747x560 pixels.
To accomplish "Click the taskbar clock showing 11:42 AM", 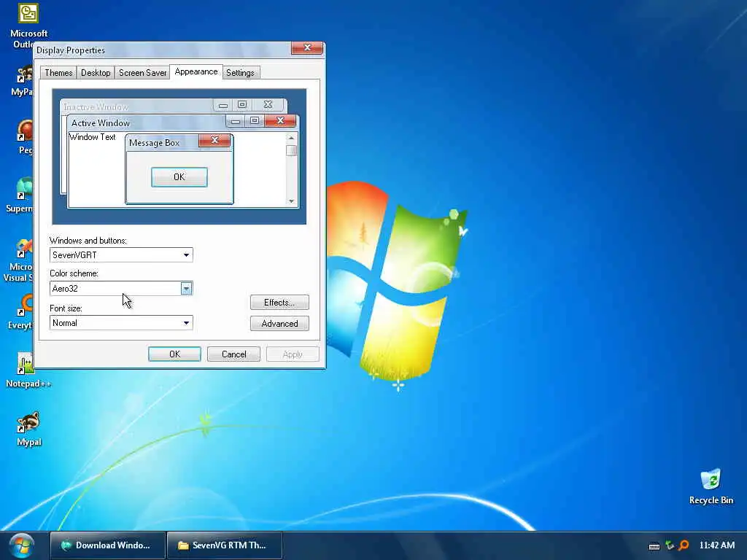I will [717, 545].
